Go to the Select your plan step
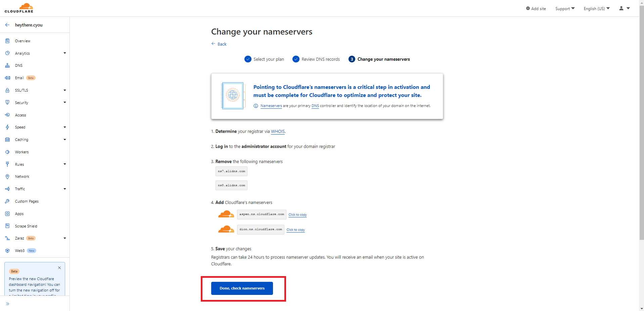The width and height of the screenshot is (644, 311). pyautogui.click(x=264, y=59)
